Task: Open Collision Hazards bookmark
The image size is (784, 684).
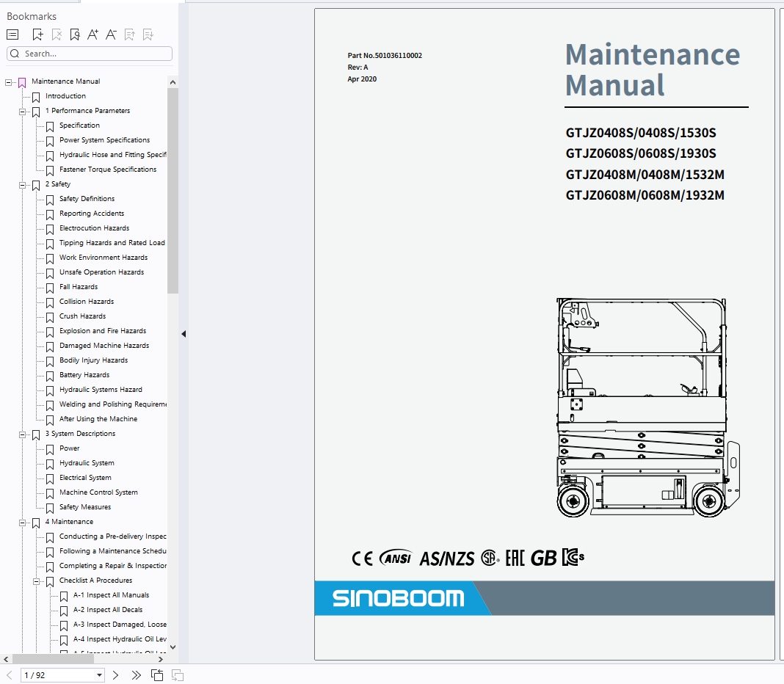Action: (x=87, y=302)
